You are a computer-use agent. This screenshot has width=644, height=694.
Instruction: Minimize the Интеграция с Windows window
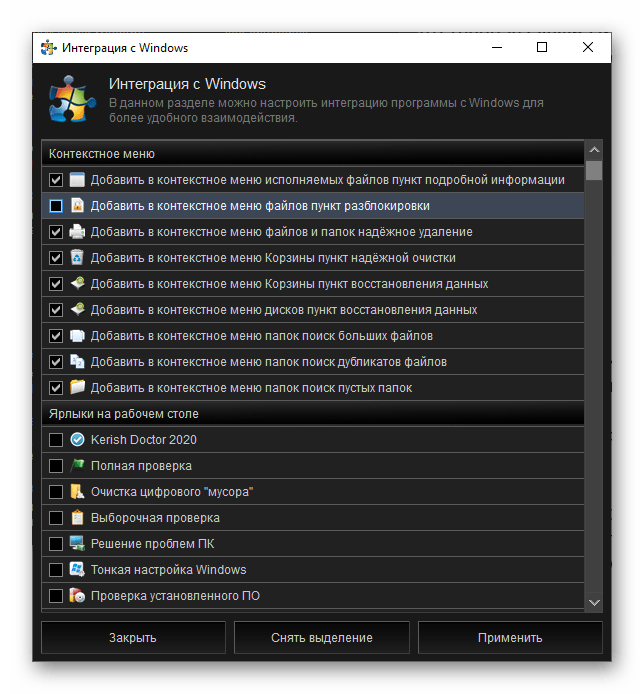497,47
